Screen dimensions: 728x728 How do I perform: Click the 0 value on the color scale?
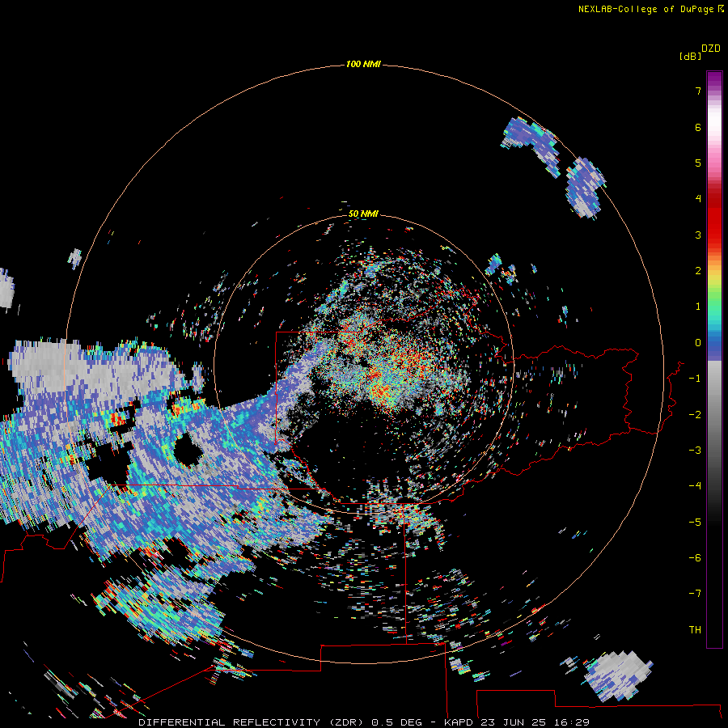click(x=698, y=343)
